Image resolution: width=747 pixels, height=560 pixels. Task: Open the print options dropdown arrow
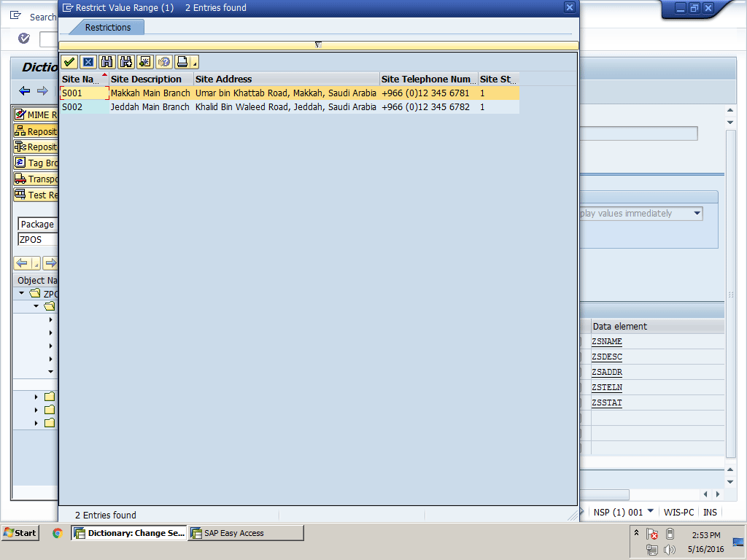[195, 63]
